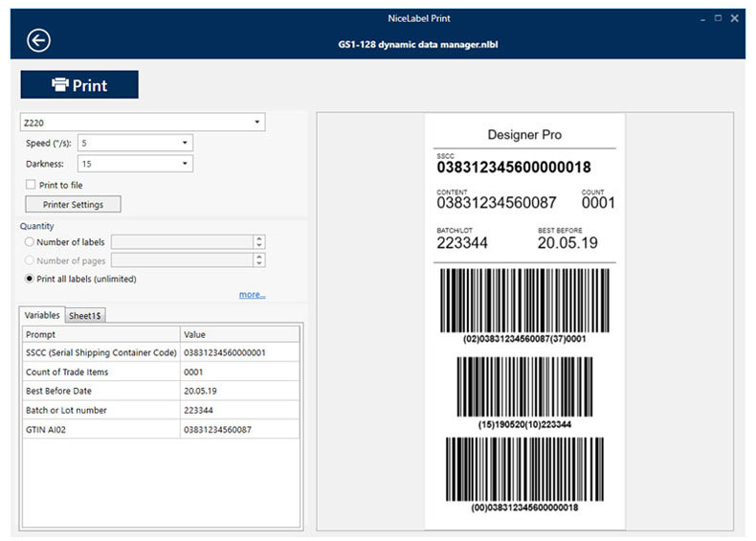Screen dimensions: 756x541
Task: Click the Number of pages input field
Action: 182,260
